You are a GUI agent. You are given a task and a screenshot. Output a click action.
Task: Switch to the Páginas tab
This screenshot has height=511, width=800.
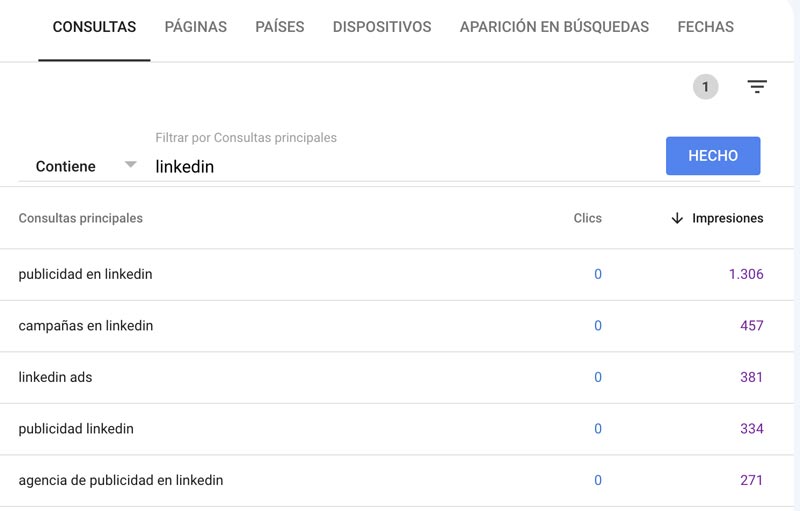point(196,27)
